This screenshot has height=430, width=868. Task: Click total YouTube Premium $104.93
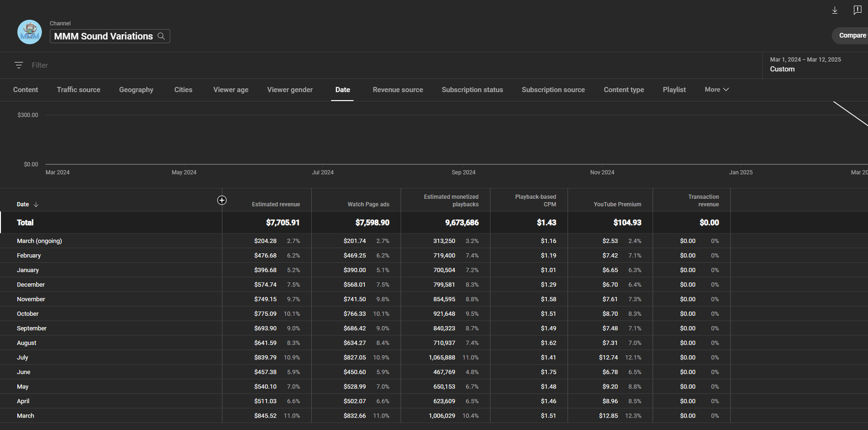pyautogui.click(x=627, y=223)
